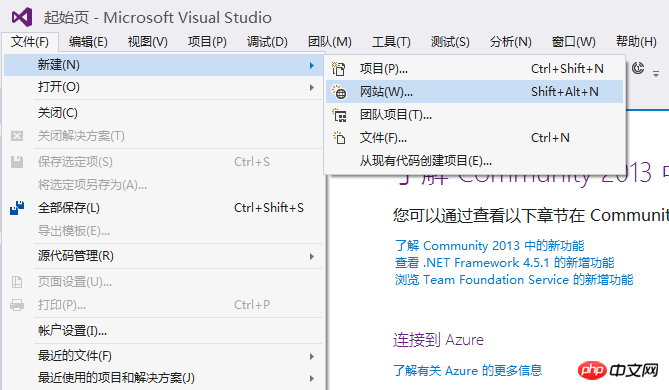Choose 帐户设置(I)... menu entry
The image size is (669, 390).
click(x=163, y=331)
